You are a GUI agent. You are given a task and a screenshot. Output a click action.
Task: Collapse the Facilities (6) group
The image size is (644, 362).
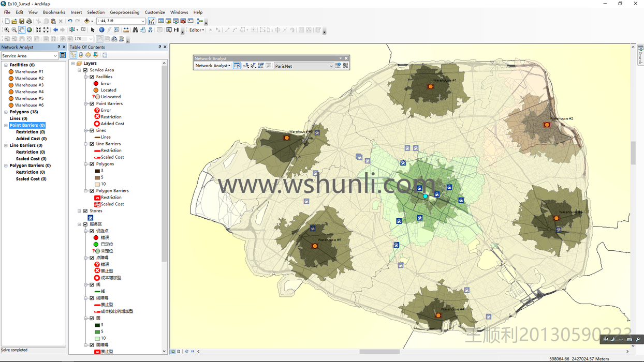[x=6, y=65]
